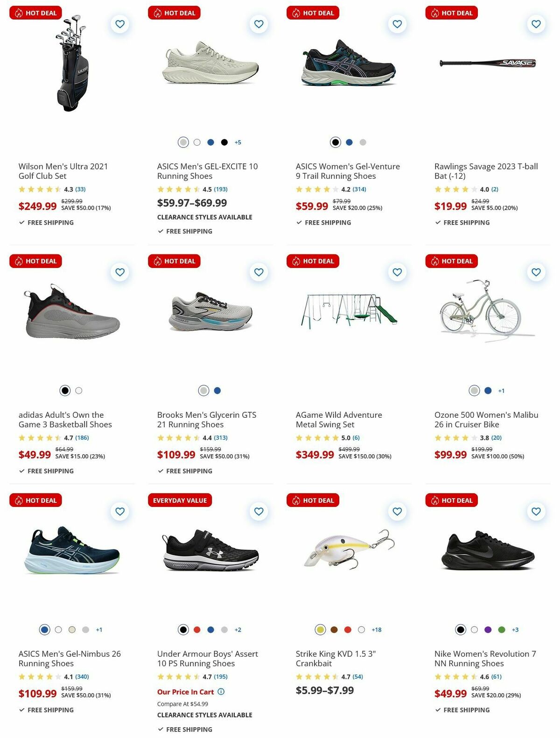560x738 pixels.
Task: Select the white swatch on ASICS Gel-Nimbus 26
Action: pyautogui.click(x=58, y=629)
